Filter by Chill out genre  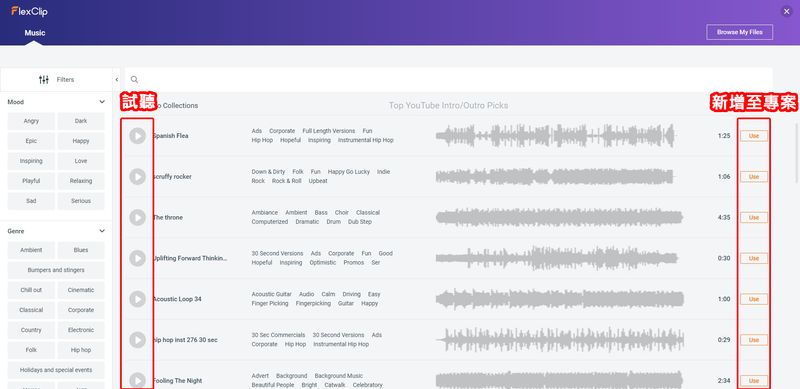(31, 290)
